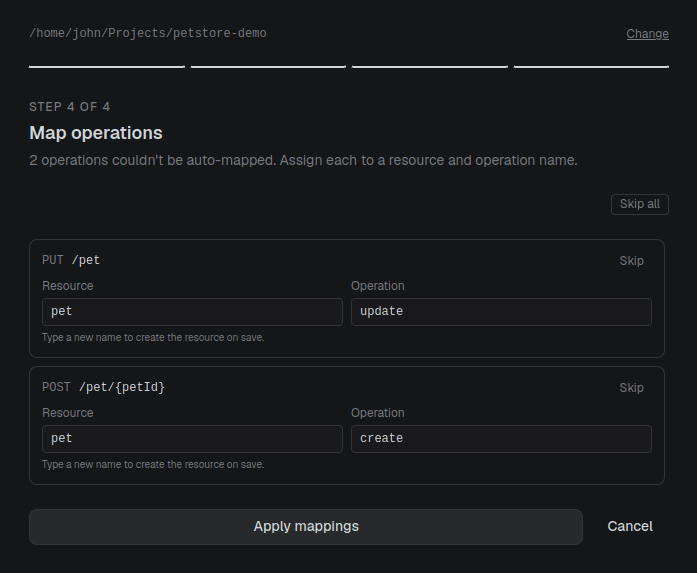The height and width of the screenshot is (573, 697).
Task: Click the hint text under the PUT /pet Resource field
Action: [x=153, y=338]
